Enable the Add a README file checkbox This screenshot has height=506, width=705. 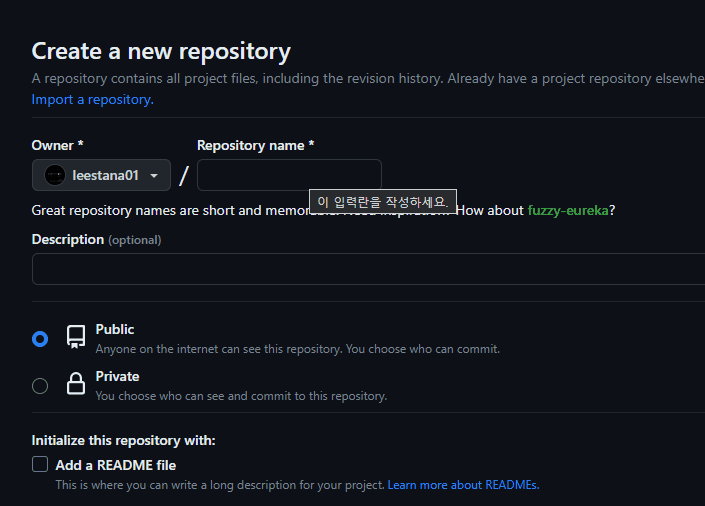40,464
